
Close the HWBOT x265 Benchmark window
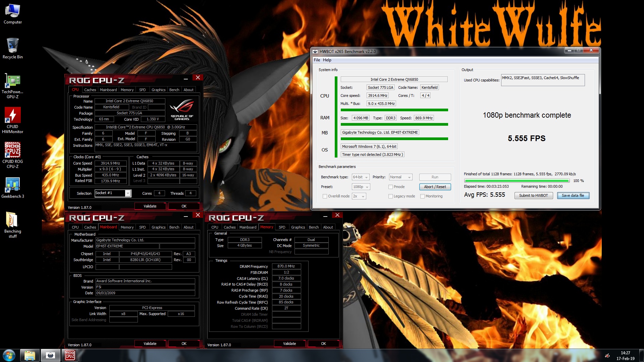[591, 50]
